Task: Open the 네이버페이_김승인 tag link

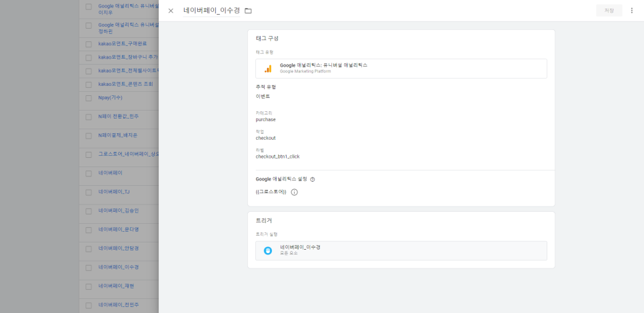Action: 118,211
